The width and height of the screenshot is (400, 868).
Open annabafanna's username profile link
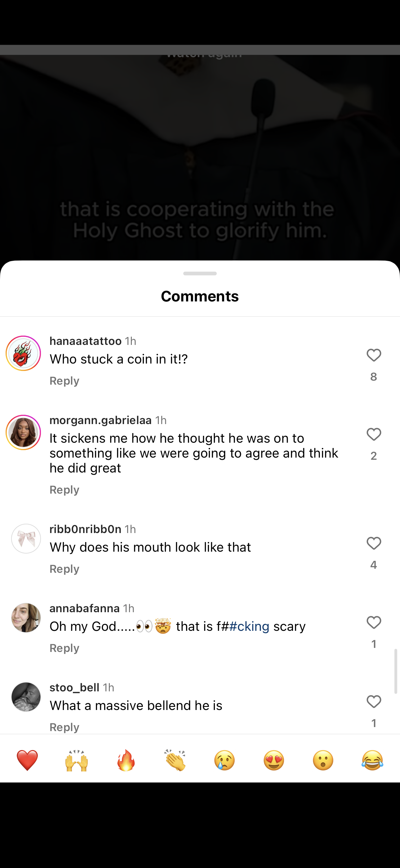click(x=85, y=608)
